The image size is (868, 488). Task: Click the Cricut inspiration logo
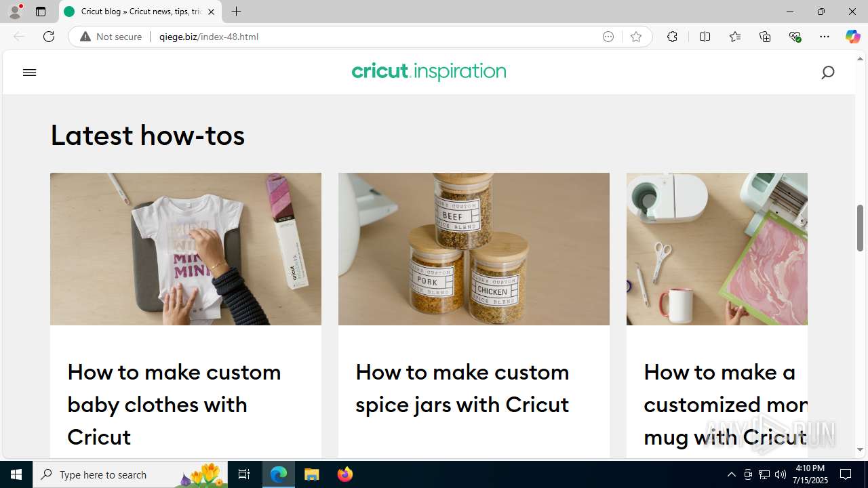tap(429, 72)
